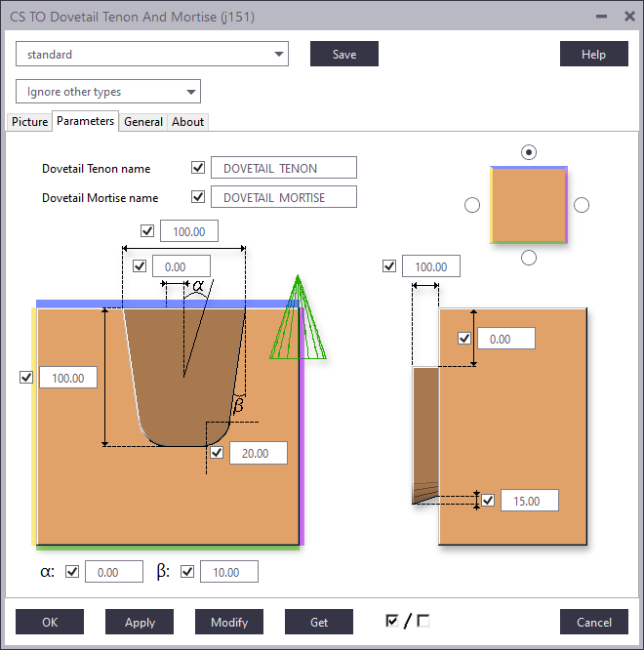
Task: Edit the DOVETAIL_MORTISE name field
Action: click(284, 196)
